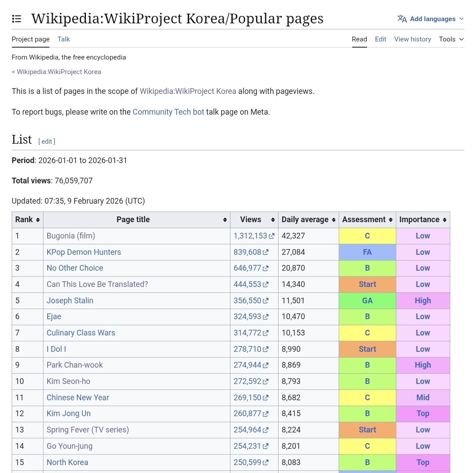Click the Wikipedia:WikiProject Korea breadcrumb link

58,71
